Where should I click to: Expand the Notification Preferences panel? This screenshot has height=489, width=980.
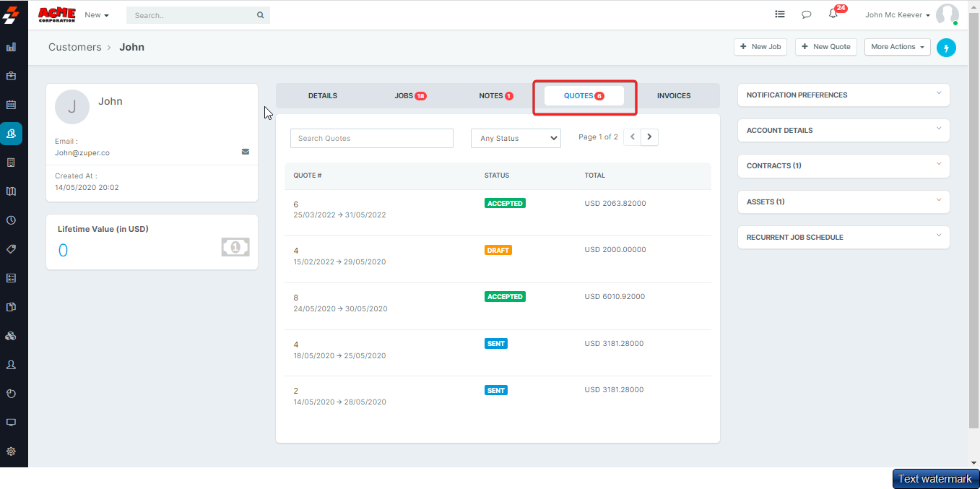pyautogui.click(x=843, y=95)
